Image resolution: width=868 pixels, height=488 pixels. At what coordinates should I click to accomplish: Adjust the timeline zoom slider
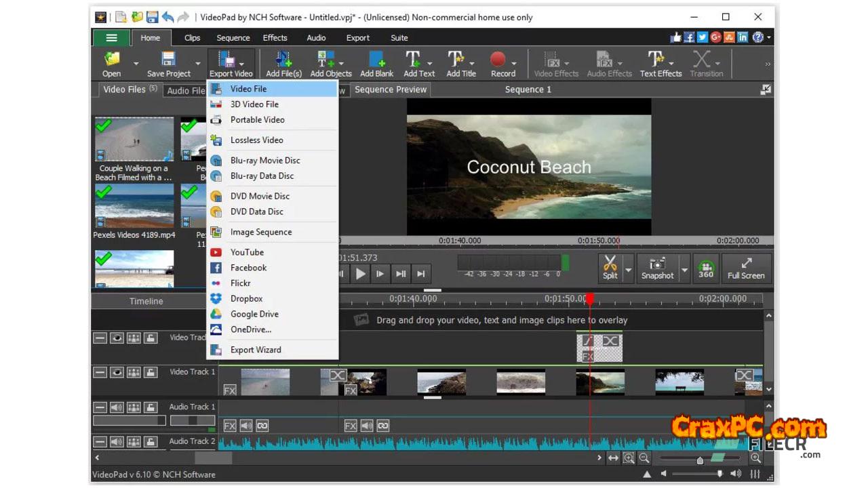700,460
